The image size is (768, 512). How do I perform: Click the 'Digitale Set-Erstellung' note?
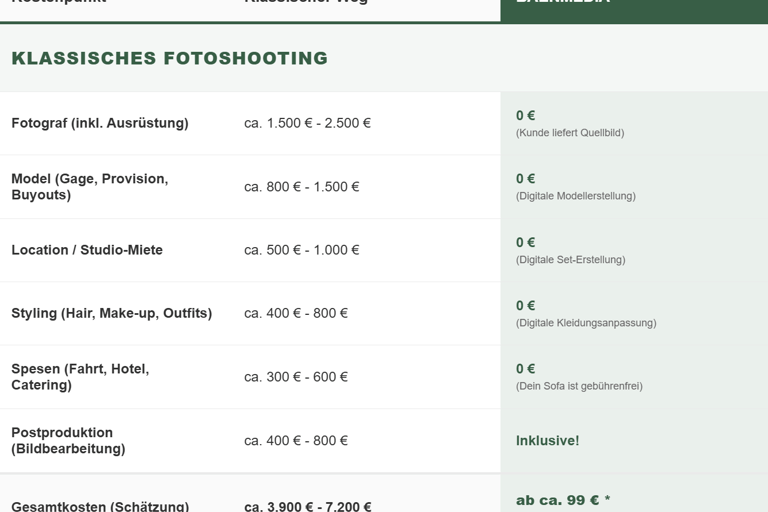[x=570, y=260]
